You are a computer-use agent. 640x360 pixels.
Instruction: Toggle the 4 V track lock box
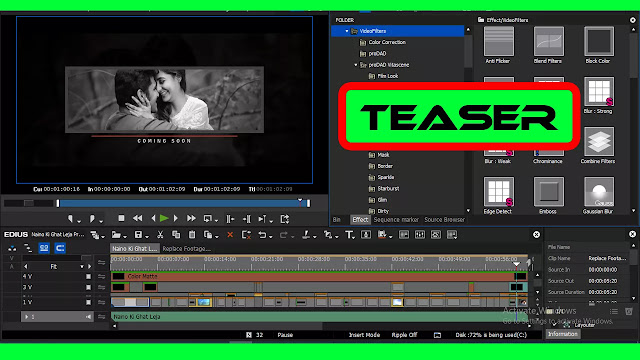coord(88,276)
